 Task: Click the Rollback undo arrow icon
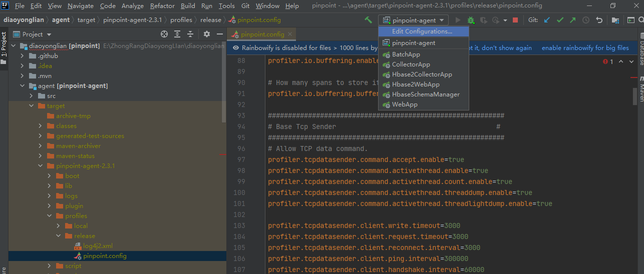click(x=599, y=20)
